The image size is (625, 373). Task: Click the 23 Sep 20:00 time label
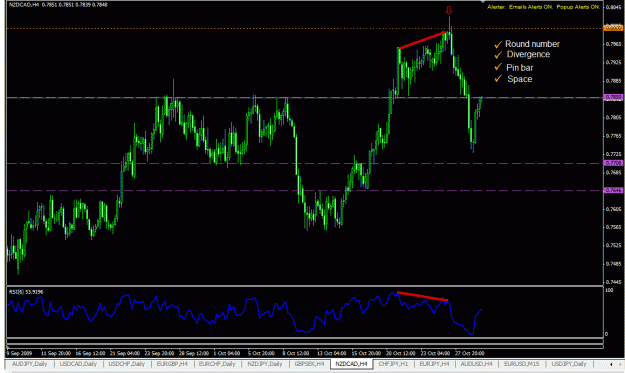pos(159,353)
